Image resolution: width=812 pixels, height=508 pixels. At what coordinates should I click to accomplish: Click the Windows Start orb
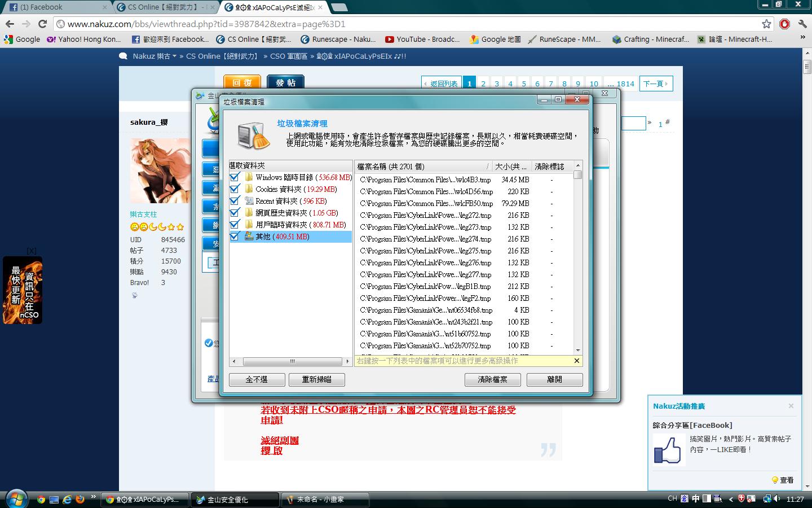(x=16, y=499)
